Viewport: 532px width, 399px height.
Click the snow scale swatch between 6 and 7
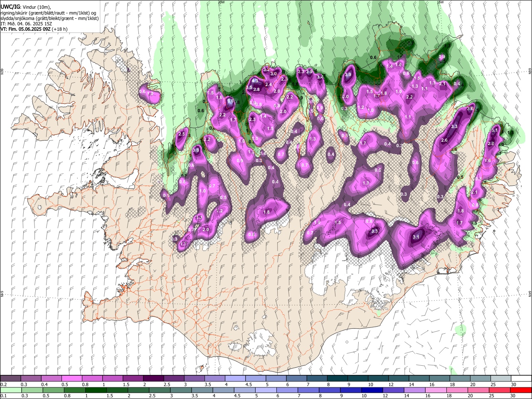tap(296, 379)
